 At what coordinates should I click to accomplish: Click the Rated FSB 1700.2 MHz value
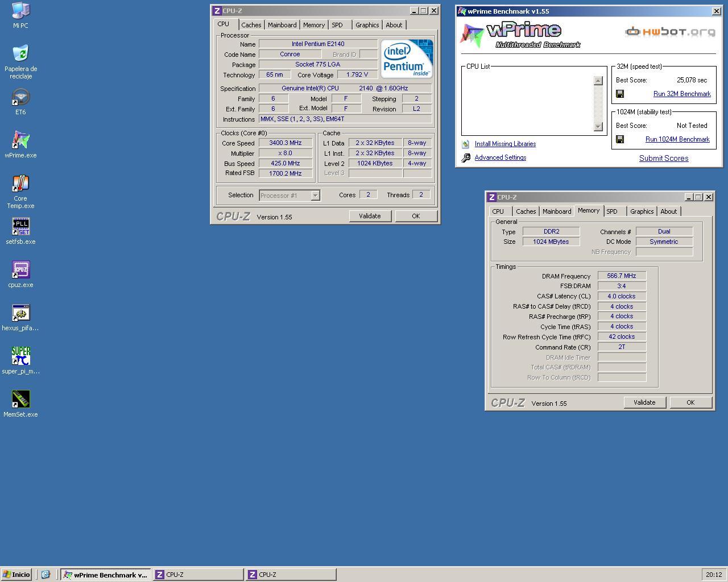click(286, 174)
